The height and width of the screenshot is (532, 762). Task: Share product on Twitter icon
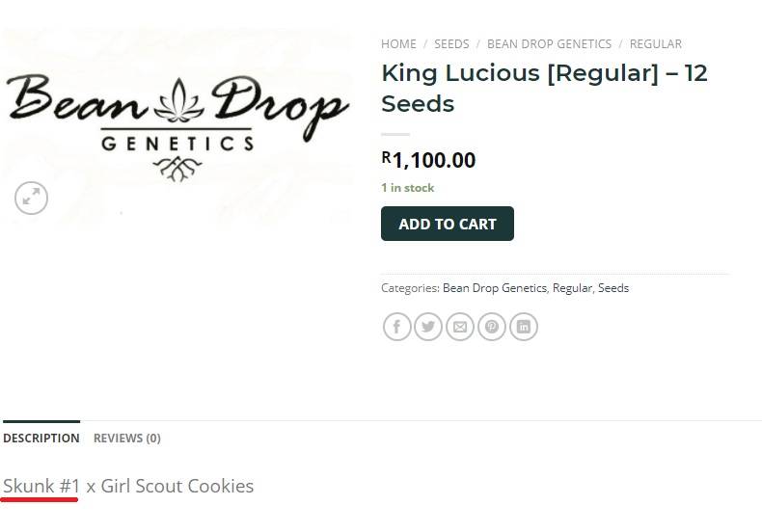(428, 327)
